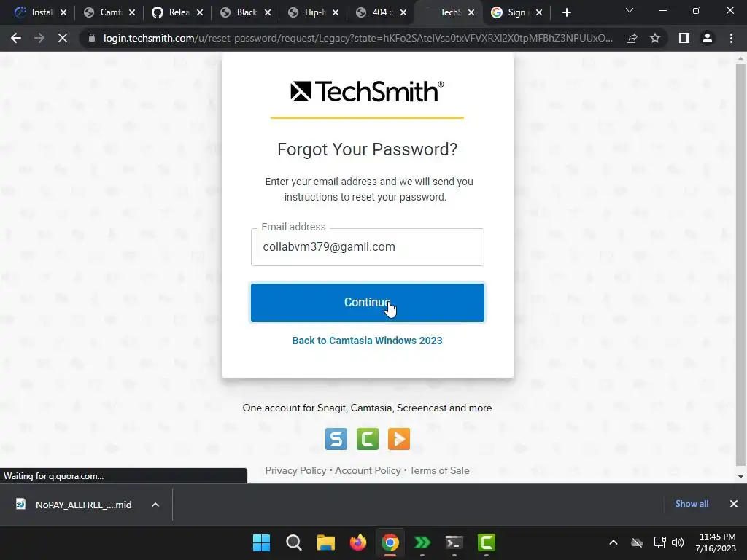This screenshot has width=747, height=560.
Task: Open a new browser tab
Action: [x=566, y=12]
